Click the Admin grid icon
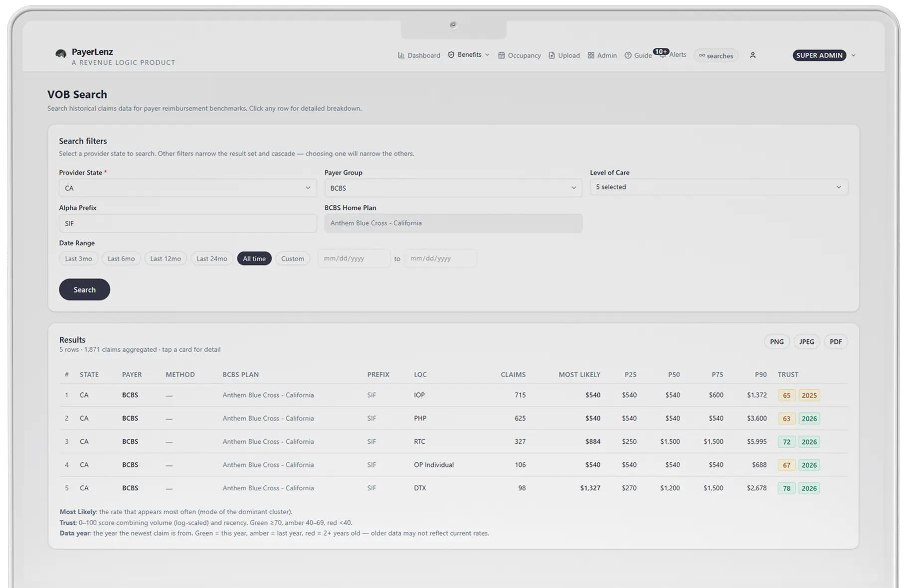Image resolution: width=906 pixels, height=588 pixels. [x=591, y=55]
